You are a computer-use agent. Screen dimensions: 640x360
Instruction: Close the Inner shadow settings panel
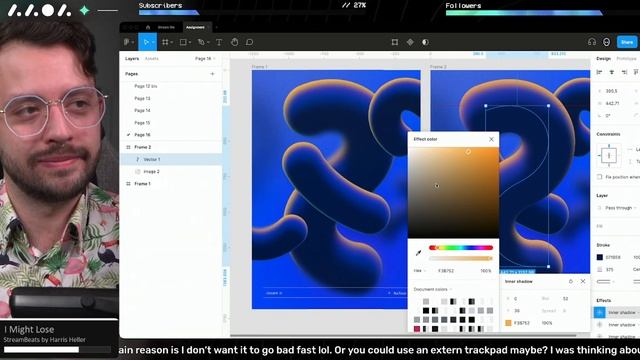(583, 281)
